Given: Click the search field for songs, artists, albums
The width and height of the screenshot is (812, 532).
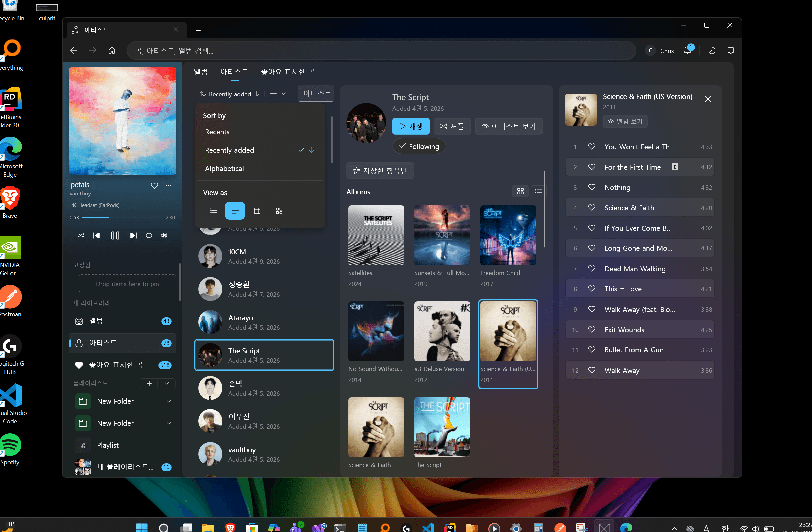Looking at the screenshot, I should (x=381, y=51).
